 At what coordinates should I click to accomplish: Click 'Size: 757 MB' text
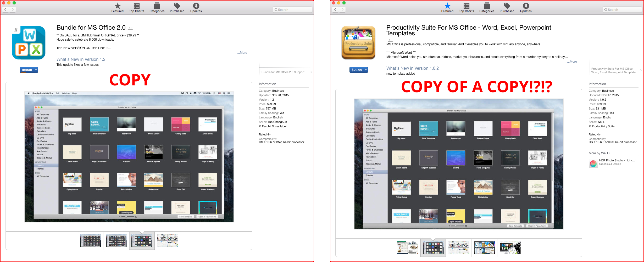(267, 108)
